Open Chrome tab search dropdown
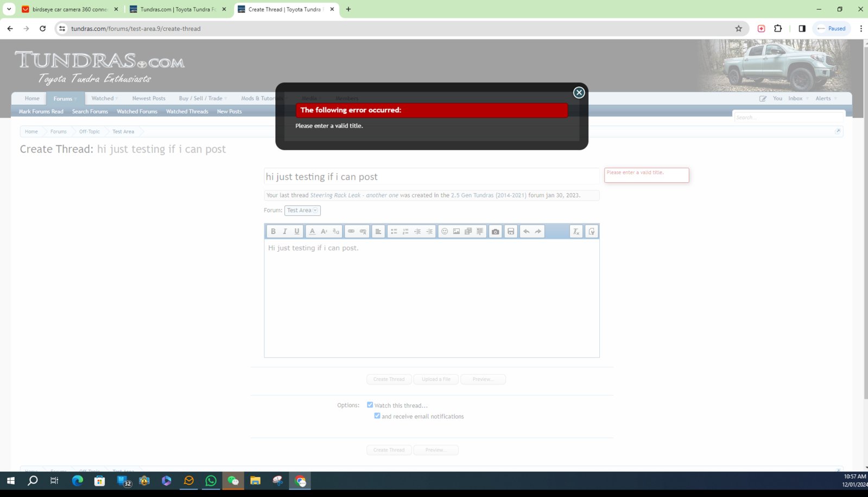 click(9, 9)
